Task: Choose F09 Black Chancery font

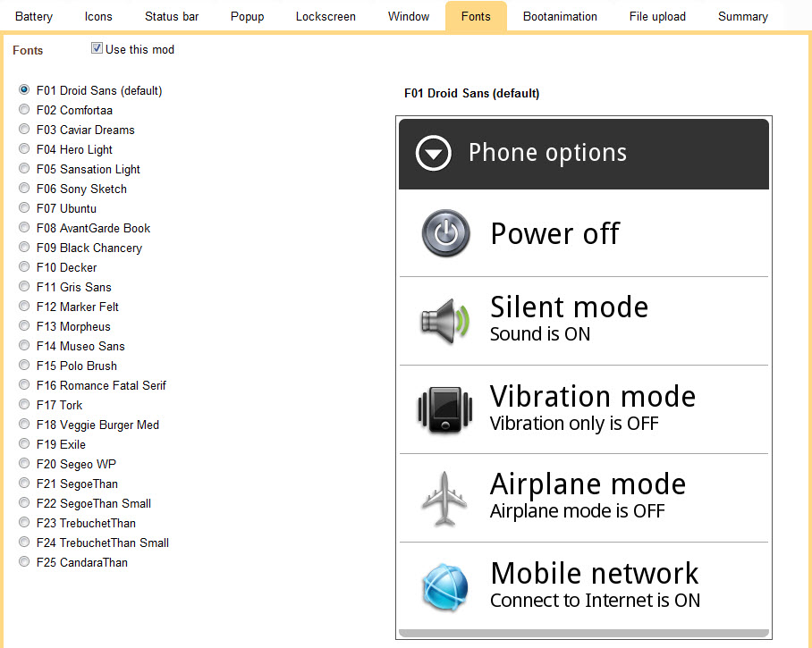Action: click(x=24, y=247)
